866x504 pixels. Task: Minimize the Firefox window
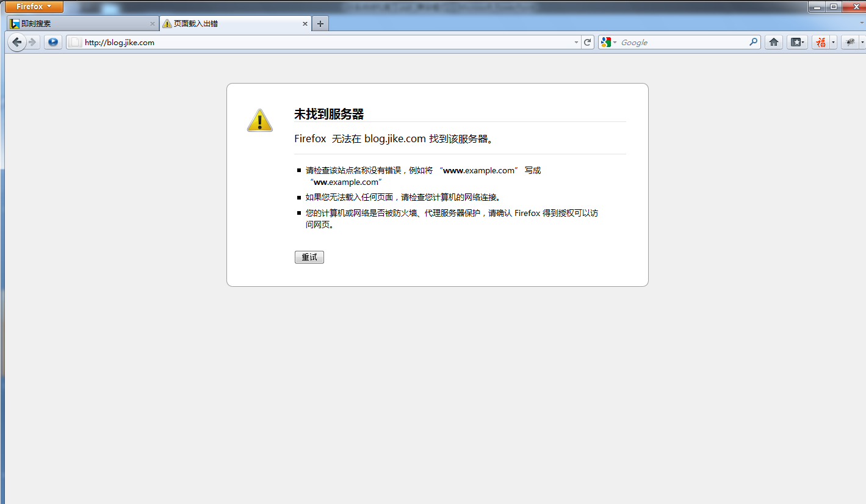[x=818, y=7]
